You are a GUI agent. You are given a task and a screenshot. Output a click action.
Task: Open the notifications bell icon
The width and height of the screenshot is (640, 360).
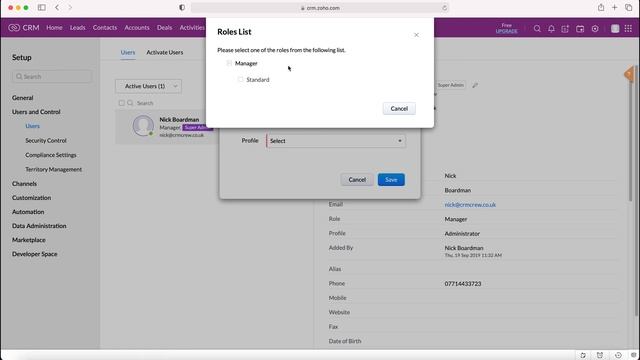551,29
